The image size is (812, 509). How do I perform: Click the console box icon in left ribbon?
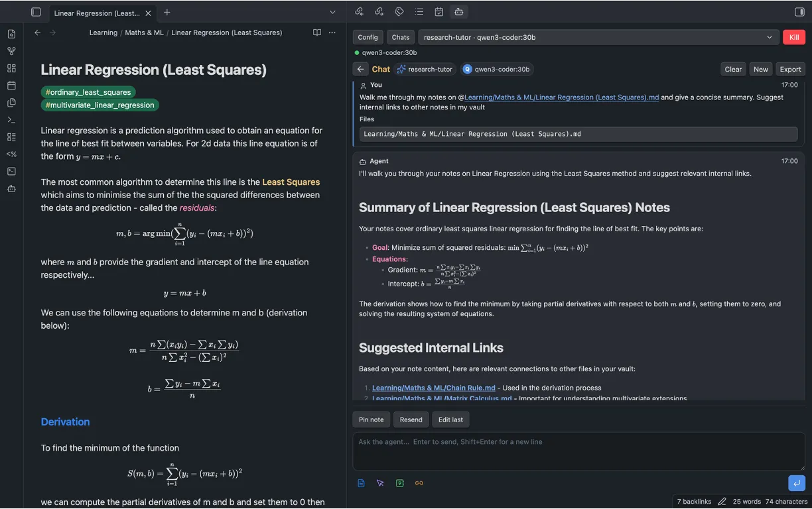tap(11, 171)
